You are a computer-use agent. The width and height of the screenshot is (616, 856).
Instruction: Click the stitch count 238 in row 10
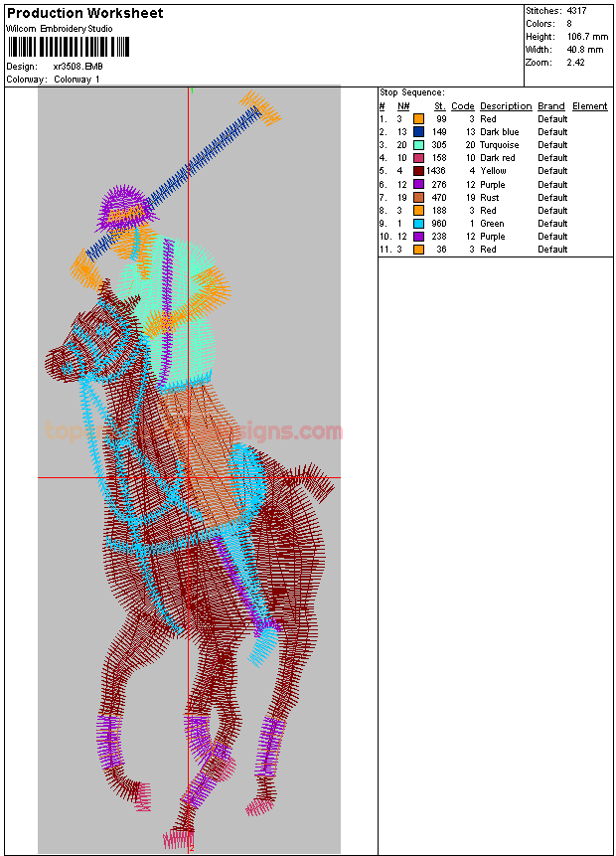point(439,237)
